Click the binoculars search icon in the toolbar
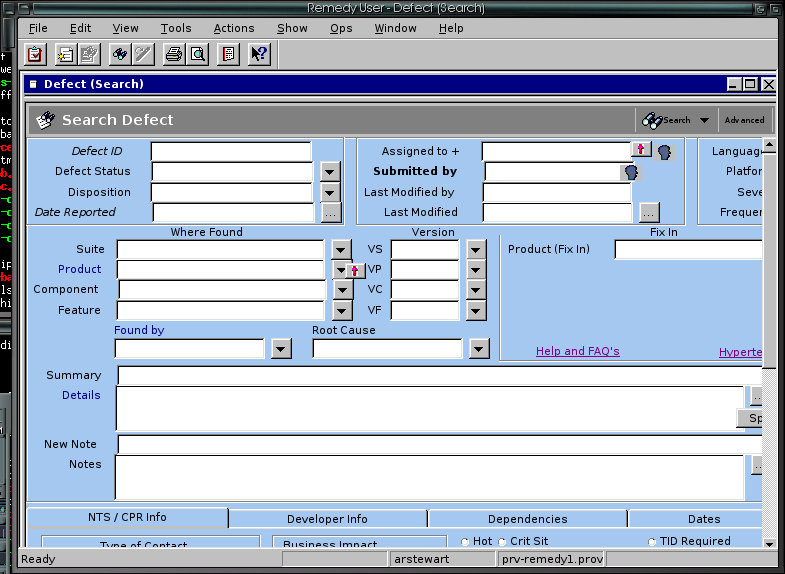Image resolution: width=785 pixels, height=574 pixels. 119,54
